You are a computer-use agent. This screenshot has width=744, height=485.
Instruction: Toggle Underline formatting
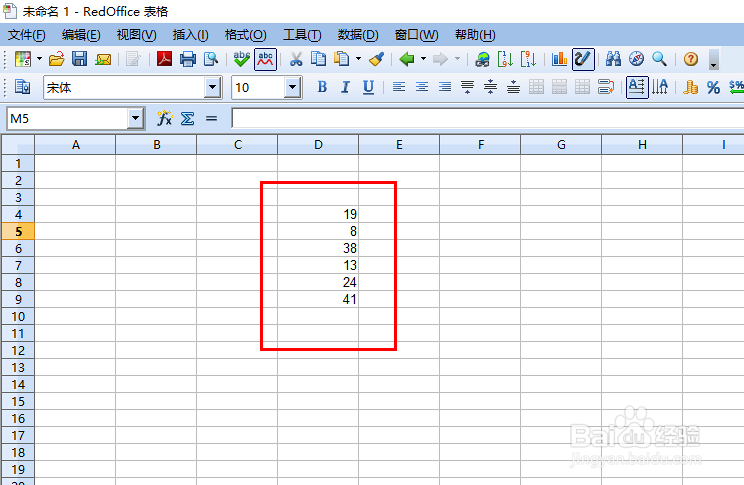(x=368, y=87)
